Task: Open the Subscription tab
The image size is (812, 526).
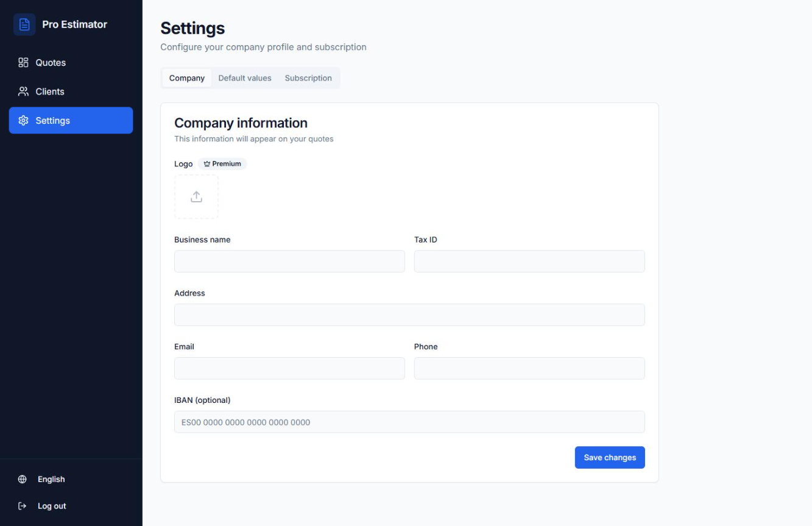Action: click(x=308, y=78)
